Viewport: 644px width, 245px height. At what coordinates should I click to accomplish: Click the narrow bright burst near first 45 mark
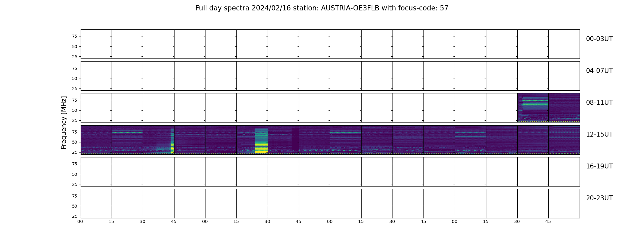[x=172, y=141]
